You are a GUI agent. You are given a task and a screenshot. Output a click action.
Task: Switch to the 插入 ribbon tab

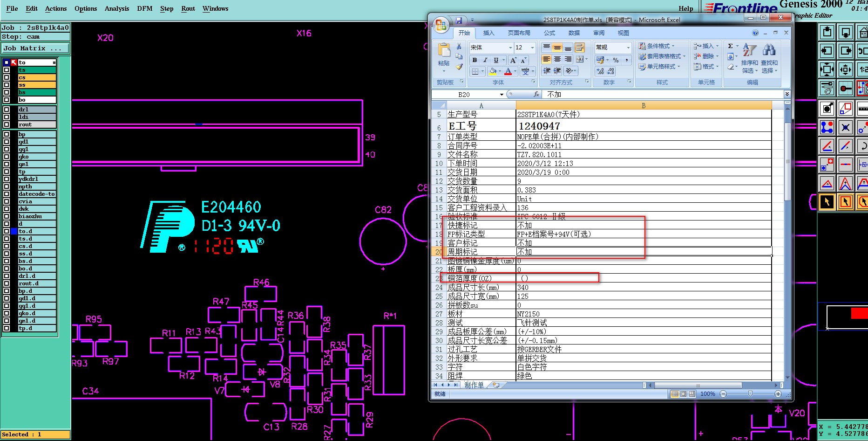pyautogui.click(x=488, y=33)
